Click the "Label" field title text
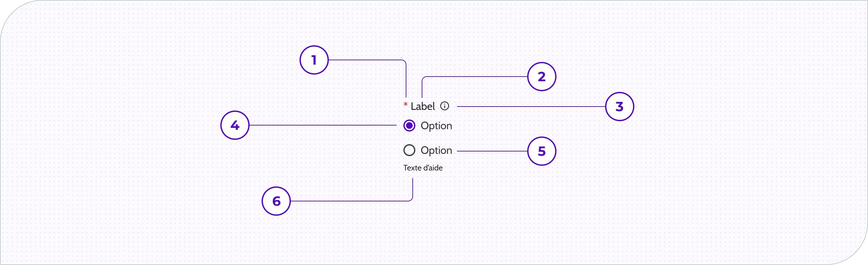868x265 pixels. tap(423, 107)
